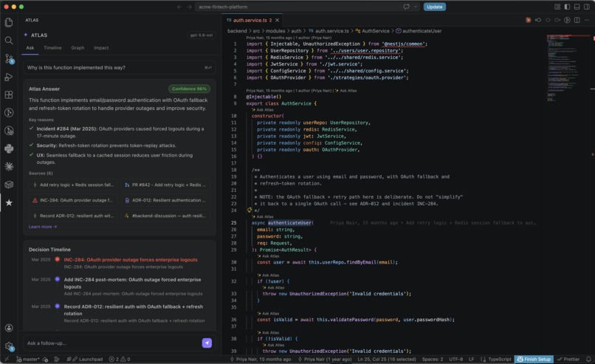595x364 pixels.
Task: Toggle the secondary side bar visibility
Action: 587,7
